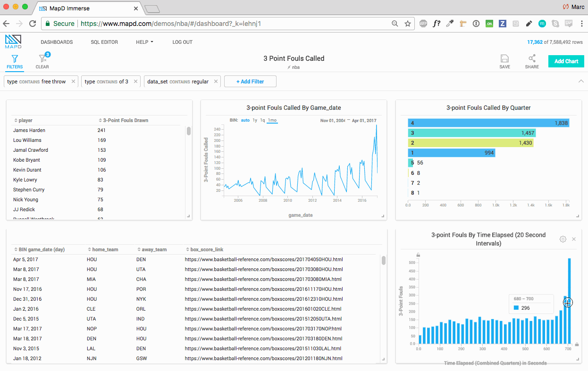Select the quarter 3 bar with 1,457
This screenshot has height=371, width=588.
[x=472, y=133]
